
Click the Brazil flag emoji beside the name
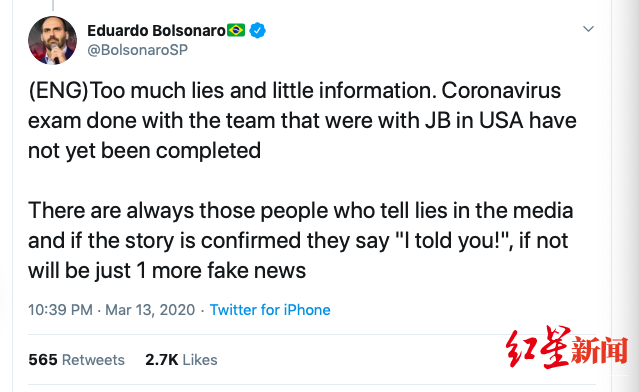click(236, 30)
